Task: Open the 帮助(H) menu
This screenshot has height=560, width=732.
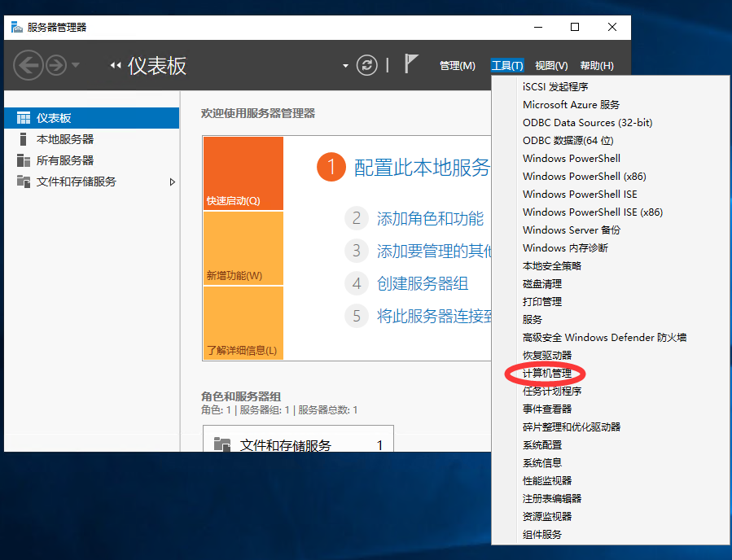Action: click(597, 66)
